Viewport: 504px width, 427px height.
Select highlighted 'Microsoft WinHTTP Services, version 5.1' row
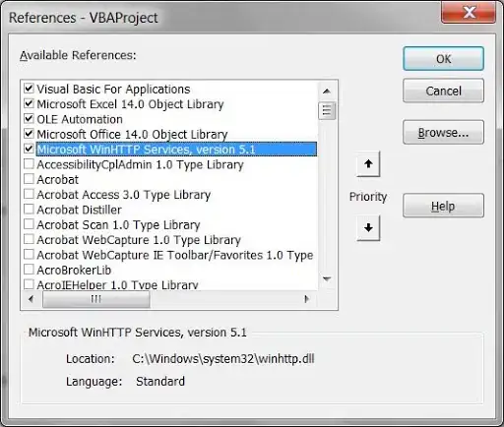click(176, 150)
